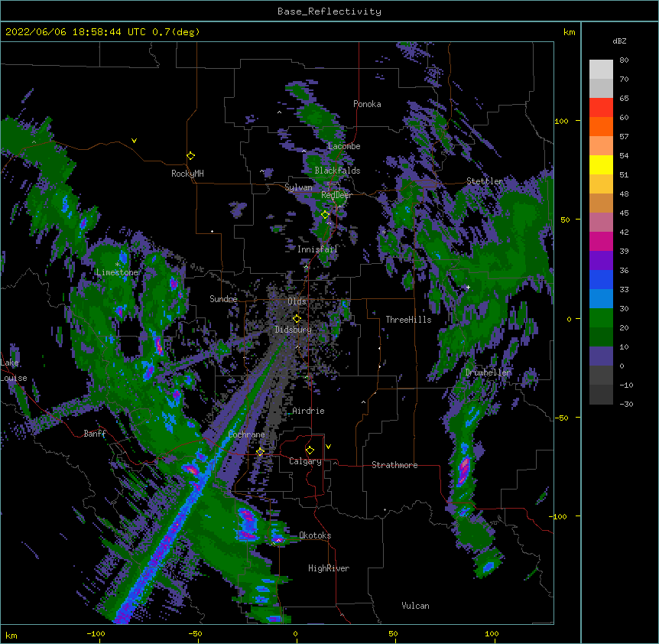The width and height of the screenshot is (659, 644).
Task: Click the -50 tick on the bottom axis
Action: point(195,633)
